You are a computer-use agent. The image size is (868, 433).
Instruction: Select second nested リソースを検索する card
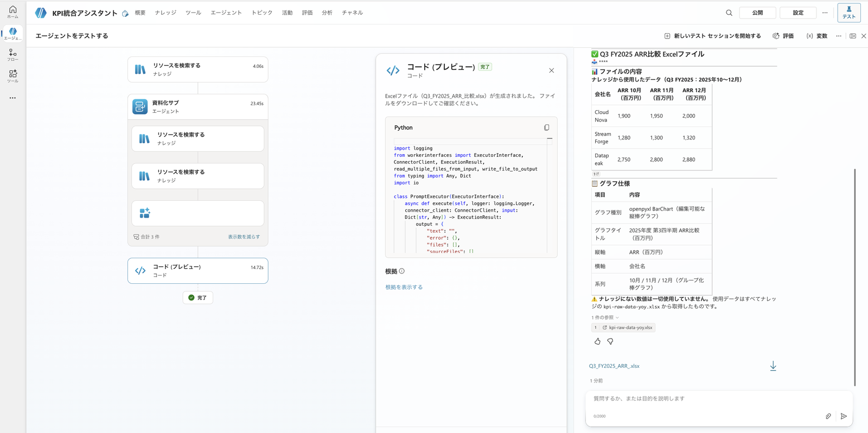pyautogui.click(x=198, y=176)
